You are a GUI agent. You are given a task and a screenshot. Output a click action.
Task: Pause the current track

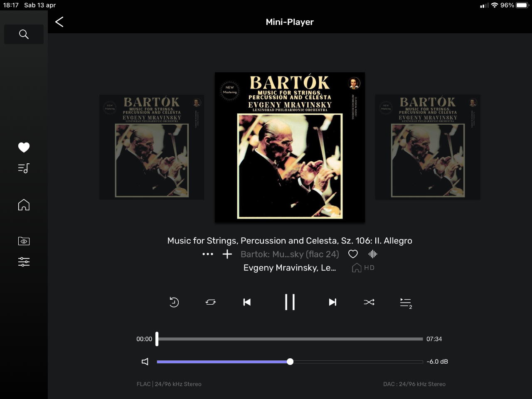(290, 302)
